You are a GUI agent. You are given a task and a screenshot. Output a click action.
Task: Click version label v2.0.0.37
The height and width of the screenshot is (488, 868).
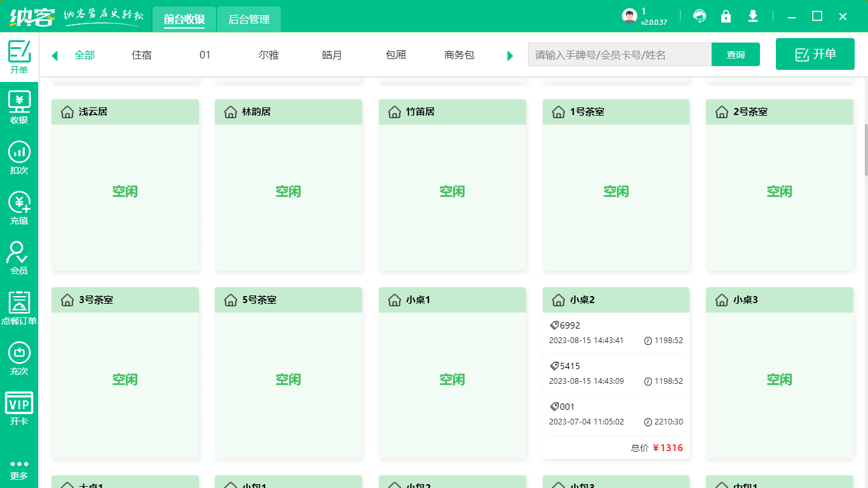click(654, 22)
